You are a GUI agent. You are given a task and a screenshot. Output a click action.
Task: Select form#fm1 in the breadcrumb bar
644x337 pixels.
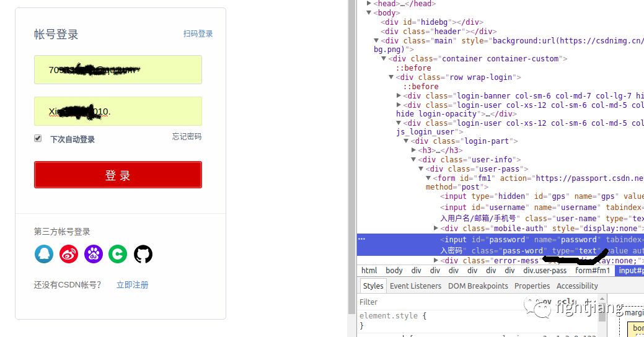593,271
